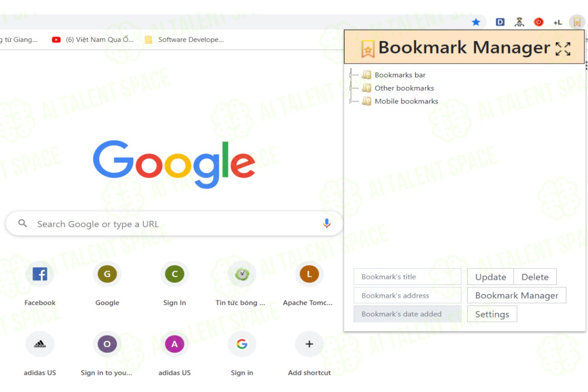588x392 pixels.
Task: Open the Bookmark Manager button in popup
Action: click(517, 295)
